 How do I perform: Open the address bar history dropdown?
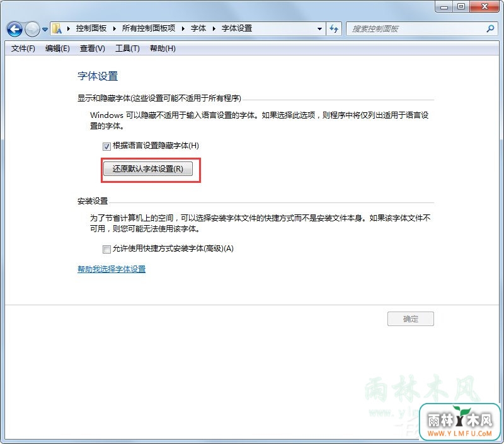tap(319, 29)
